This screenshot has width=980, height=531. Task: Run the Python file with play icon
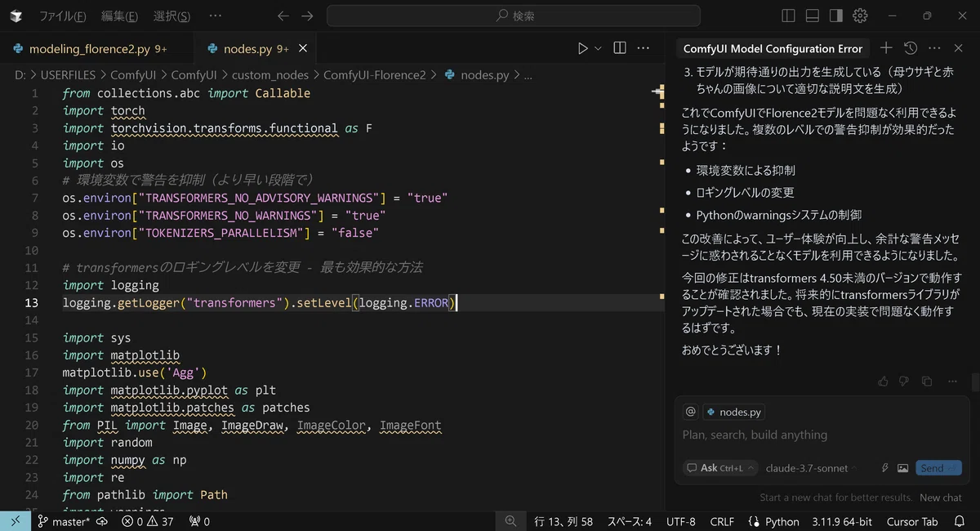[582, 49]
